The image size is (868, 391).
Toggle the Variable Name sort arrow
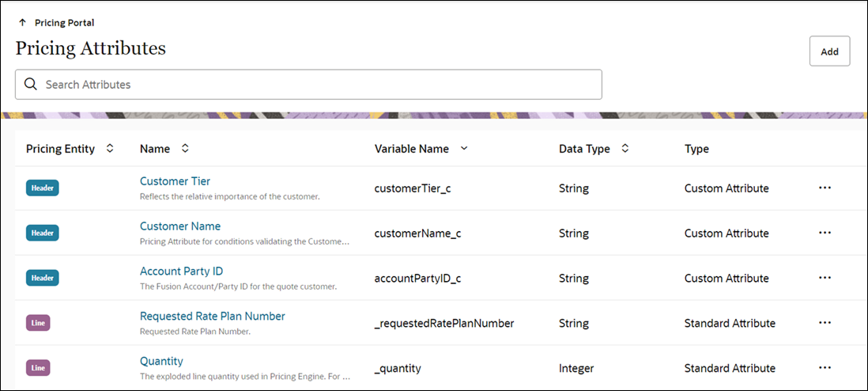pos(464,149)
